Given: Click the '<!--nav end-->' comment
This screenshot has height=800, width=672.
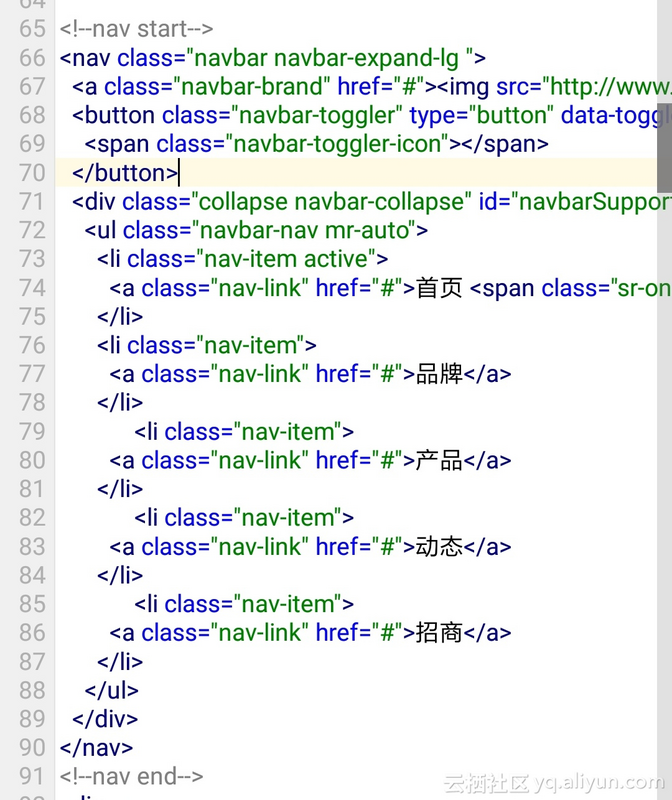Looking at the screenshot, I should click(131, 777).
